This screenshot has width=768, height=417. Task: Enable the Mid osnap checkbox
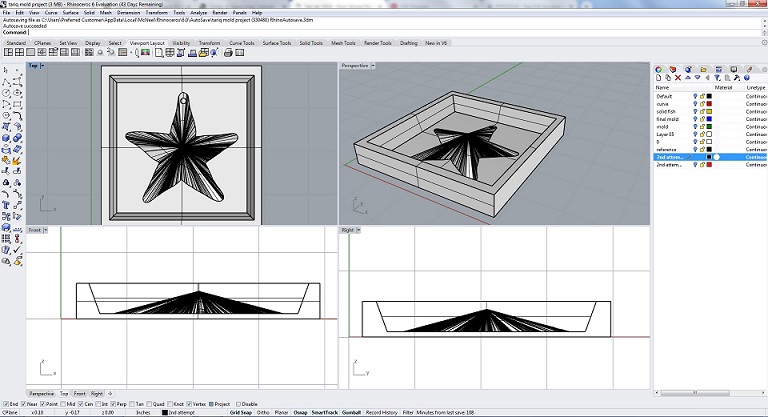(x=64, y=403)
